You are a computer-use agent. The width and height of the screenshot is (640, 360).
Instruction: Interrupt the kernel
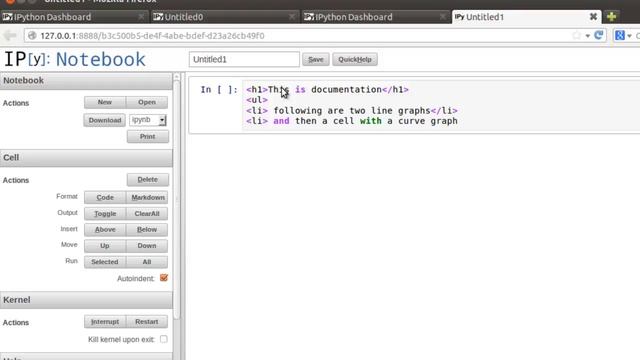105,322
